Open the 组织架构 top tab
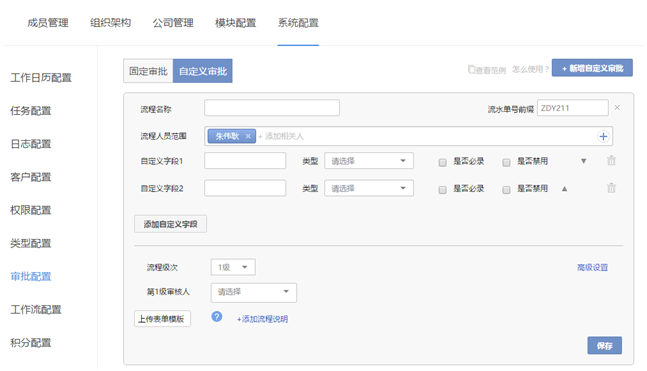This screenshot has width=647, height=371. tap(111, 23)
